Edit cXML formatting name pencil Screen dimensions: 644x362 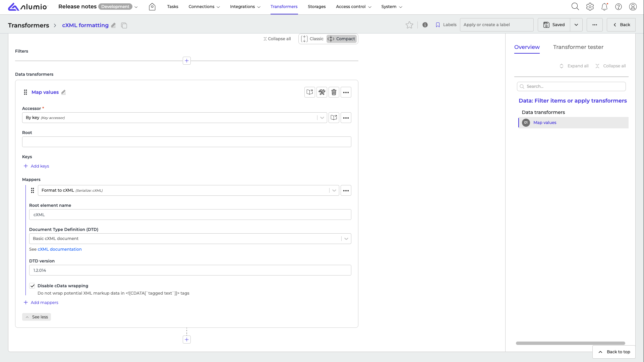click(x=114, y=25)
